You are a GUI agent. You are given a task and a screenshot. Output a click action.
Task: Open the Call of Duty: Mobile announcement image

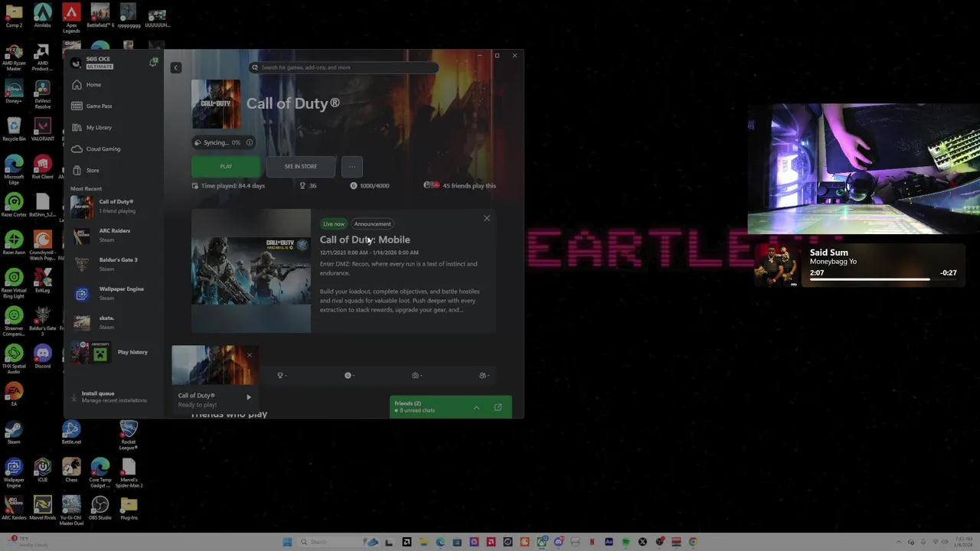pos(251,271)
